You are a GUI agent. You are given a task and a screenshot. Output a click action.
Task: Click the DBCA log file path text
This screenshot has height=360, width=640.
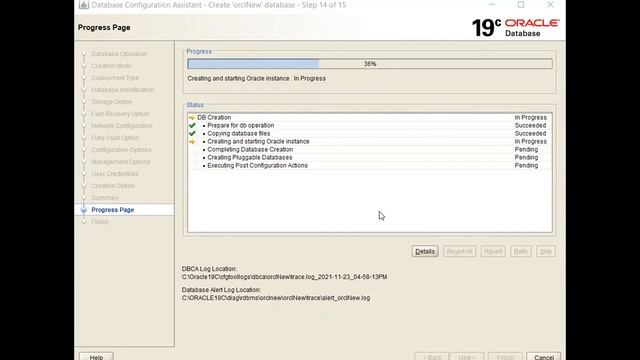click(284, 277)
